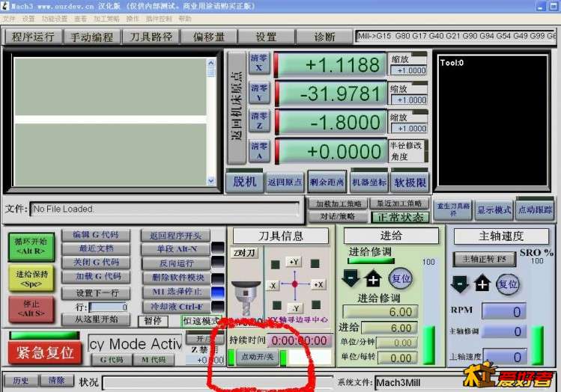Click the Z对刀 tool setting button
Viewport: 561px width, 392px height.
coord(244,254)
